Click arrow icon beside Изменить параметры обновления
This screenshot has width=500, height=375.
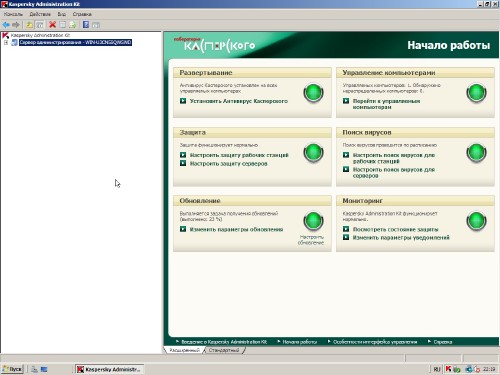pos(183,229)
